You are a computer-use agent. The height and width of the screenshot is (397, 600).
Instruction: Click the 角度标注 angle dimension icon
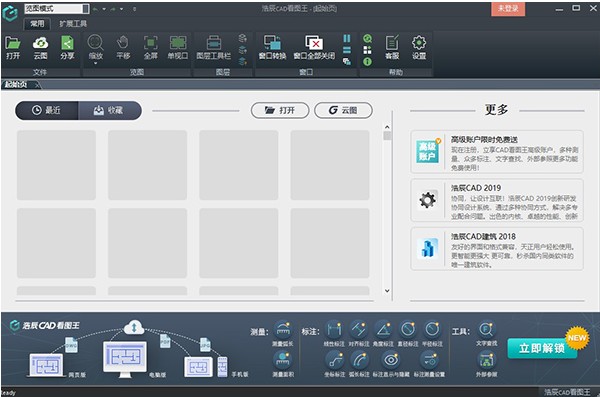pyautogui.click(x=383, y=333)
